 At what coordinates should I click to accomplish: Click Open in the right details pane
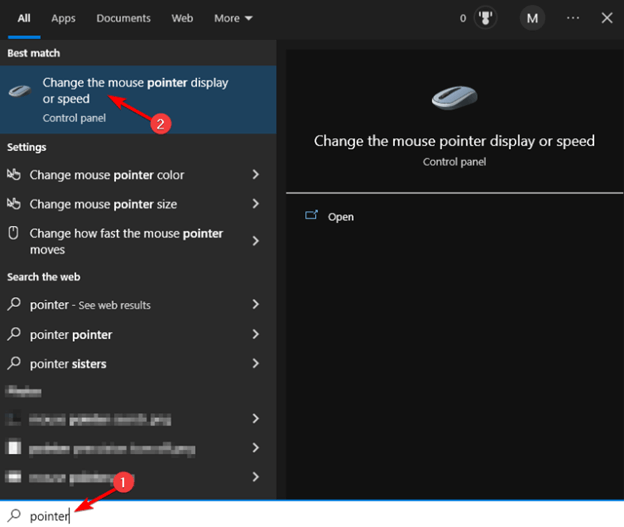341,217
